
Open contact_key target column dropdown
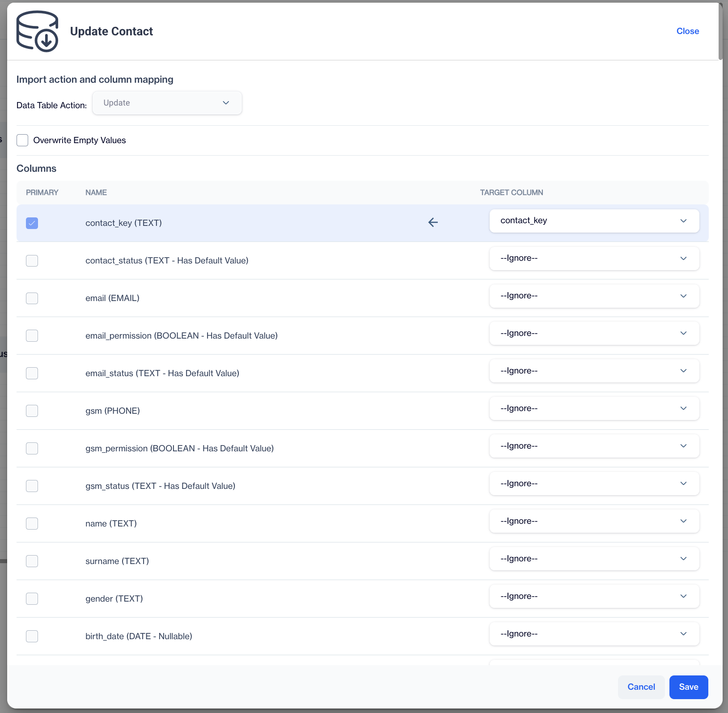[x=594, y=221]
